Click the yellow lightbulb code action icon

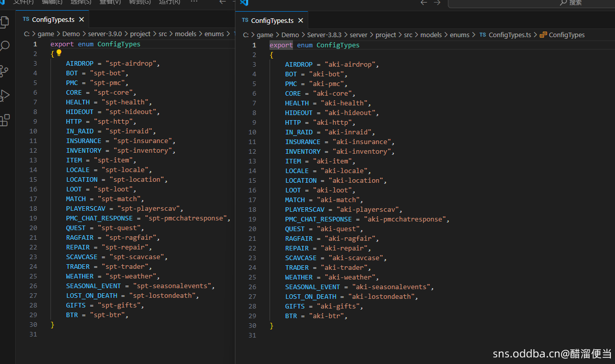click(x=59, y=53)
